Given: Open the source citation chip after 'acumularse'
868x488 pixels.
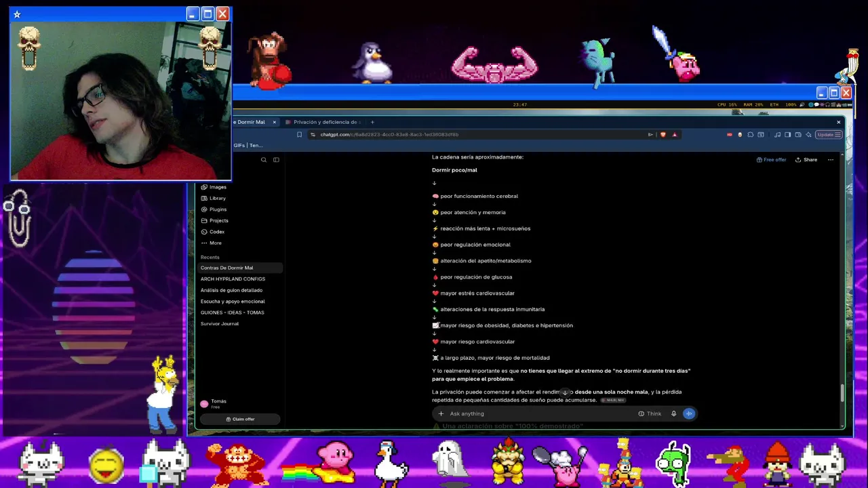Looking at the screenshot, I should pyautogui.click(x=612, y=401).
